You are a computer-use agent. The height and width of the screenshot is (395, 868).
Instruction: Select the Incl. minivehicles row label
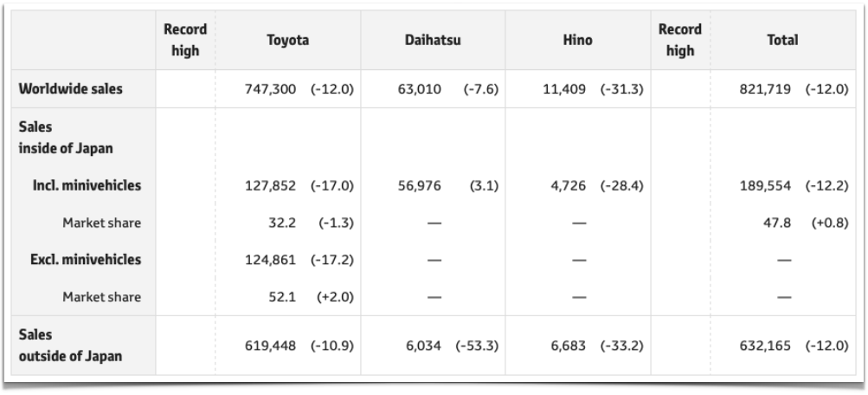pos(87,185)
